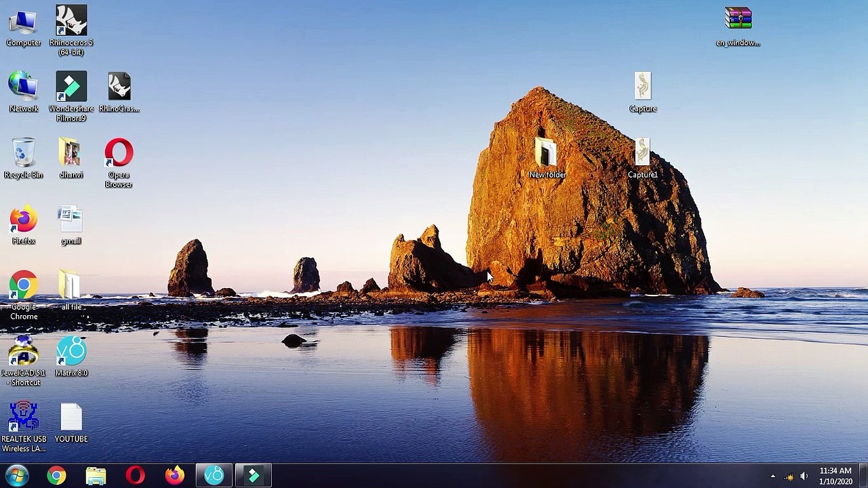Select the REALTEK USB Wireless LAN icon
Screen dimensions: 868x488
point(24,427)
